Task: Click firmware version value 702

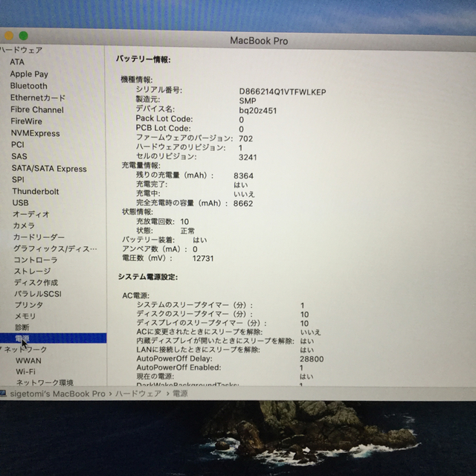Action: [x=245, y=139]
